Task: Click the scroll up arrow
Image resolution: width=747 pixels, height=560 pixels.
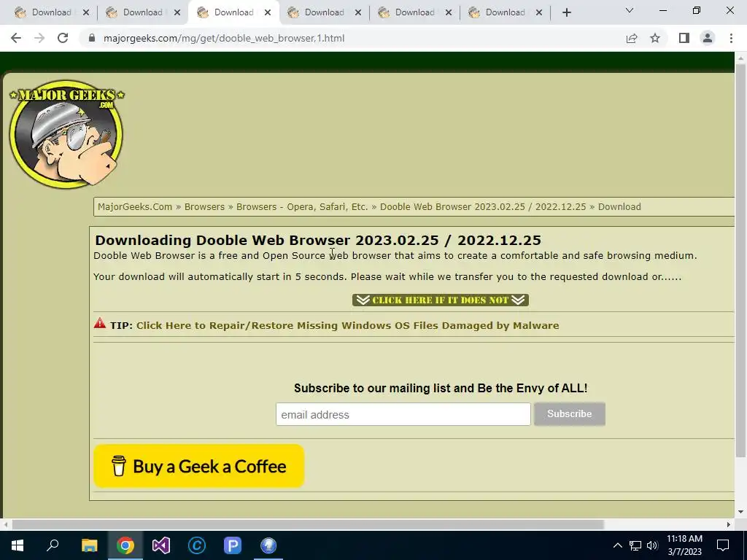Action: [740, 58]
